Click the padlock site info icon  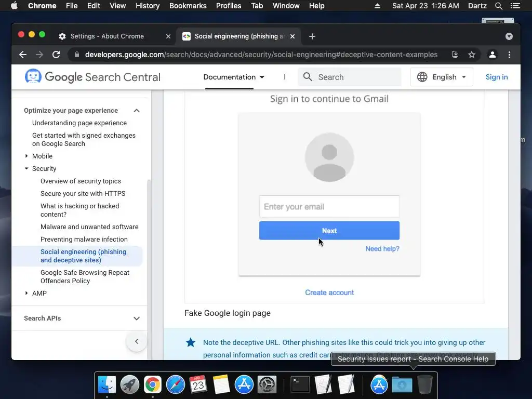[77, 55]
